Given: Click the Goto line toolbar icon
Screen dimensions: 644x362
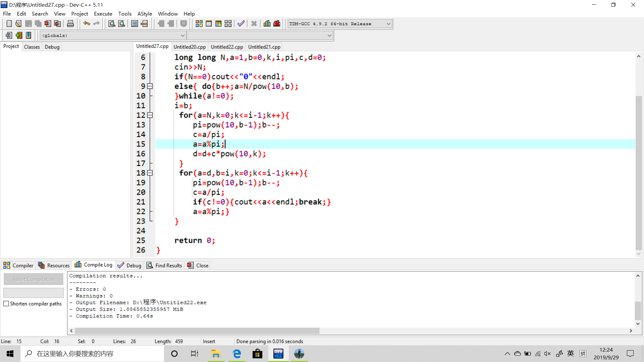Looking at the screenshot, I should click(x=144, y=24).
